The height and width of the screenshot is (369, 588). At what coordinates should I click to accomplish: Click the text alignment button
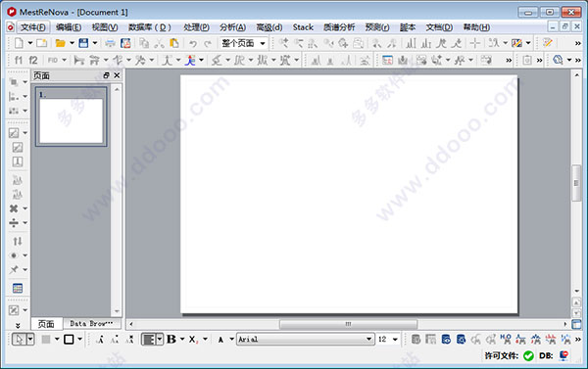click(x=149, y=340)
